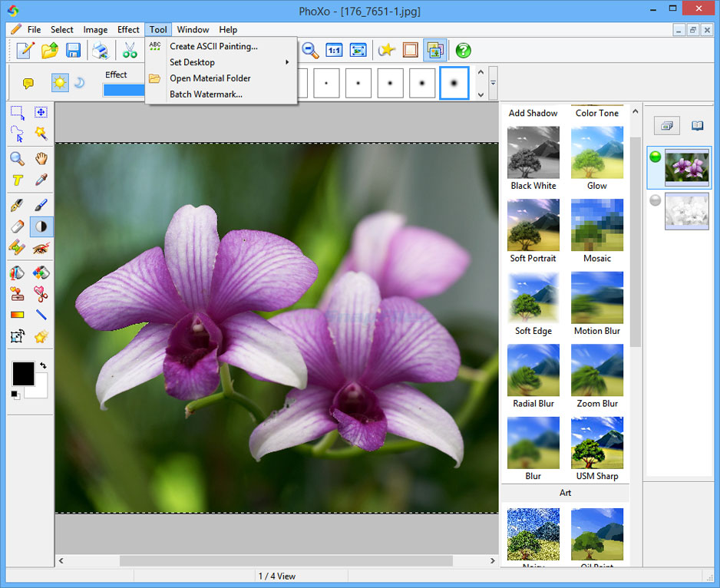The height and width of the screenshot is (588, 720).
Task: Select the Eraser tool
Action: 17,226
